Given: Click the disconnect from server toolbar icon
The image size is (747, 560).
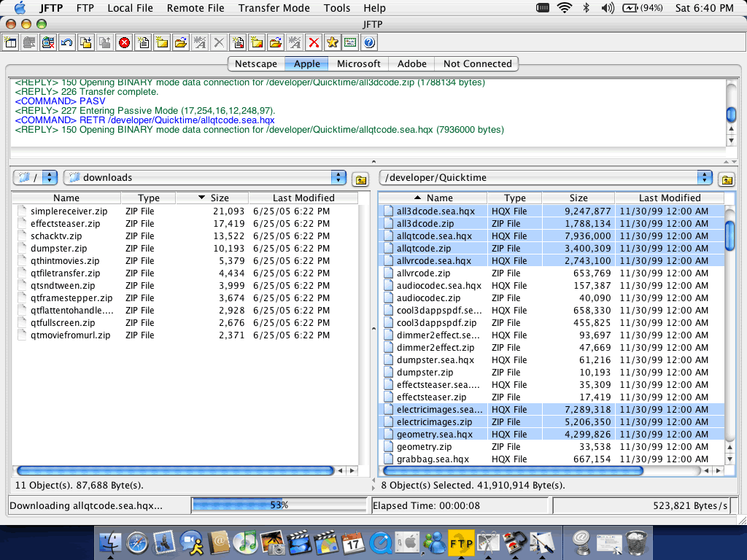Looking at the screenshot, I should pos(48,43).
